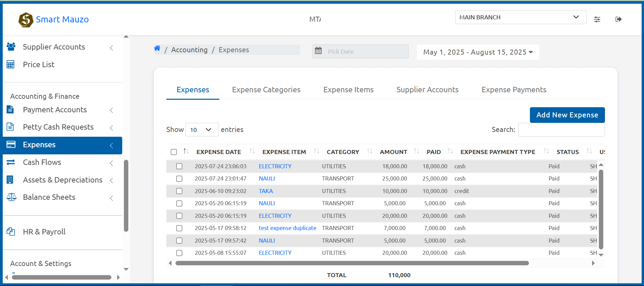Expand Payment Accounts sidebar chevron

111,110
